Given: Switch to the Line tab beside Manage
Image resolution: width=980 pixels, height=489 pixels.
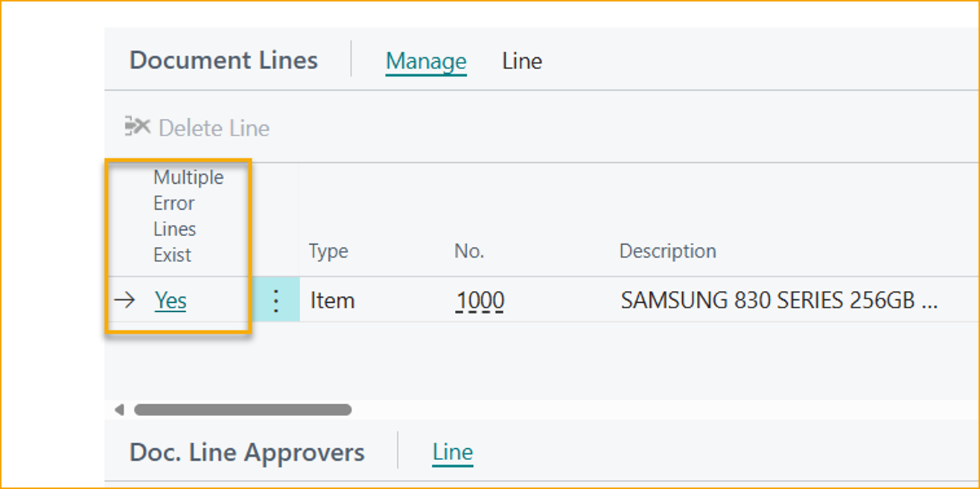Looking at the screenshot, I should [522, 61].
